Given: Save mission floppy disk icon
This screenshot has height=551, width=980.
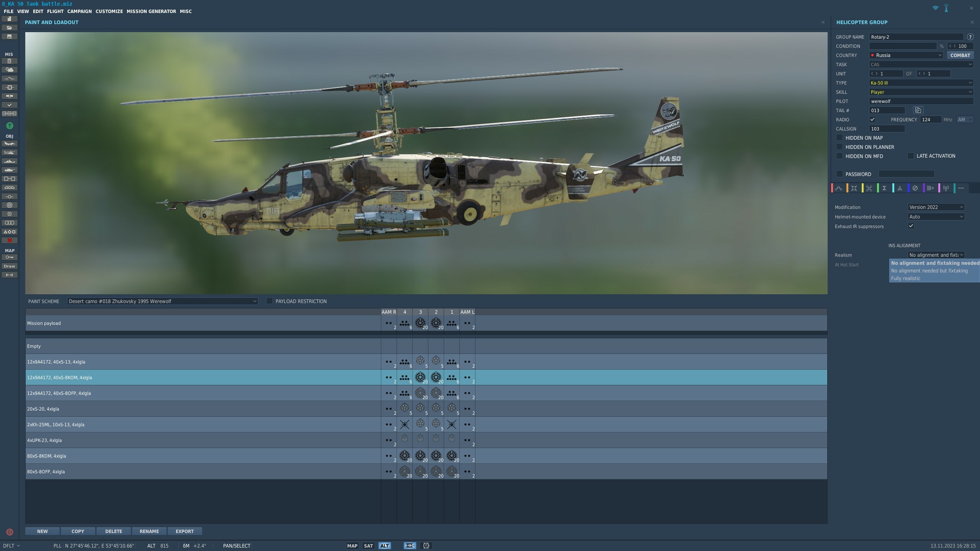Looking at the screenshot, I should 9,36.
